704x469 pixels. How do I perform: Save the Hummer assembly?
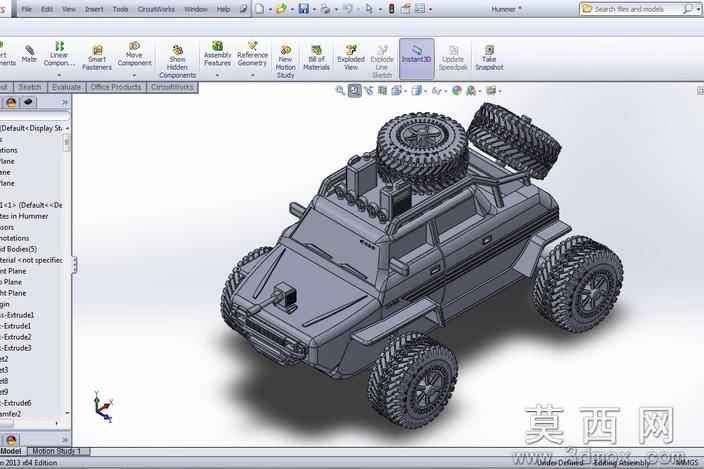point(304,9)
